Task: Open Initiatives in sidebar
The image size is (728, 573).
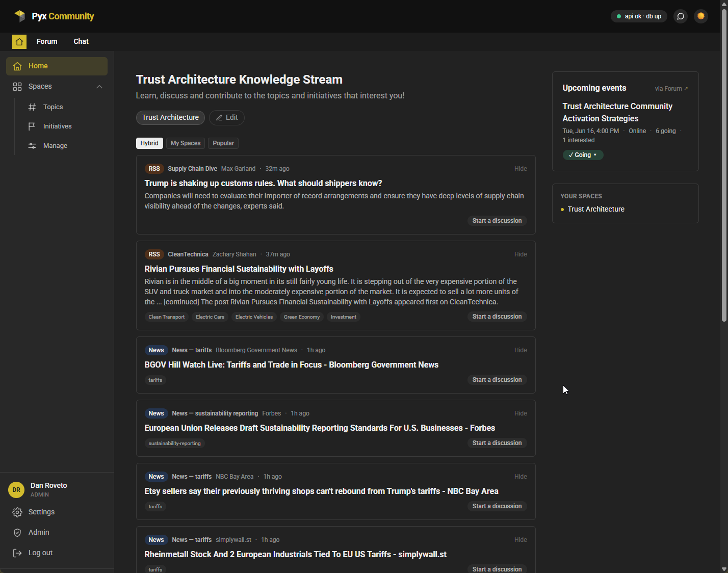Action: [x=58, y=126]
